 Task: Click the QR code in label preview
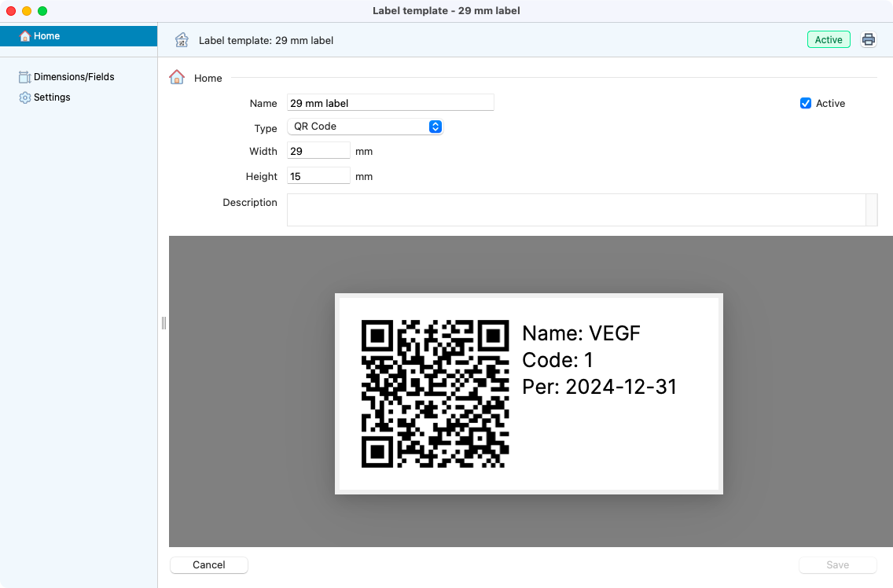435,394
